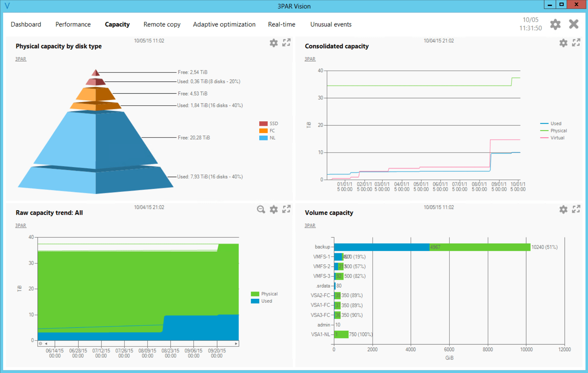Image resolution: width=588 pixels, height=373 pixels.
Task: Click the admin volume label
Action: (x=324, y=325)
